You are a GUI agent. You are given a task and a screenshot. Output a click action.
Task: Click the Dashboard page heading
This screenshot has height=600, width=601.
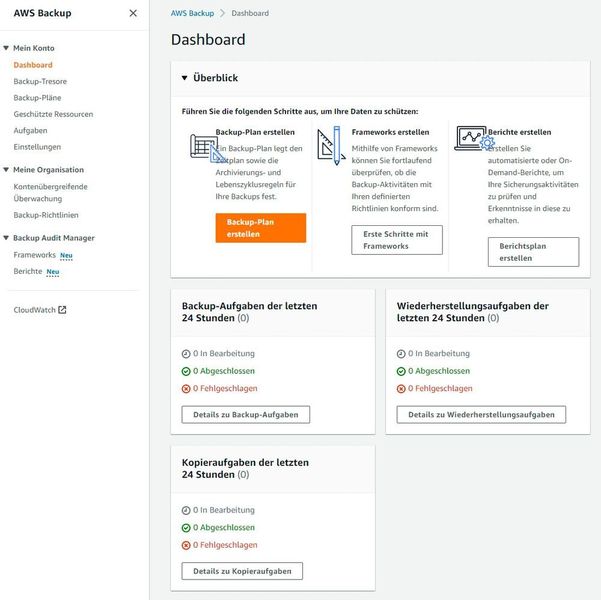tap(208, 39)
